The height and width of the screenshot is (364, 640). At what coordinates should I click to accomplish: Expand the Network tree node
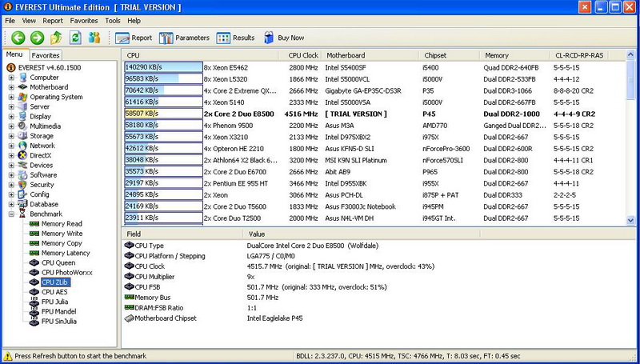point(11,146)
